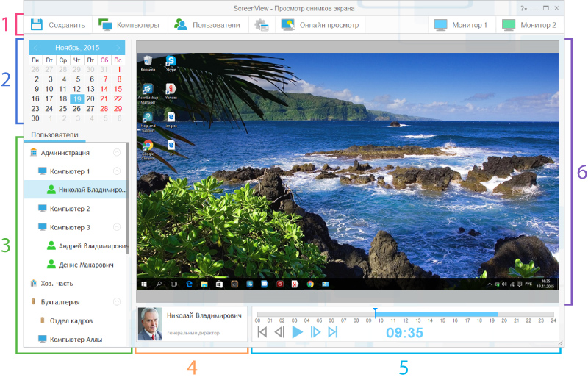The width and height of the screenshot is (588, 380).
Task: Select Компьютер 2 in tree
Action: 70,209
